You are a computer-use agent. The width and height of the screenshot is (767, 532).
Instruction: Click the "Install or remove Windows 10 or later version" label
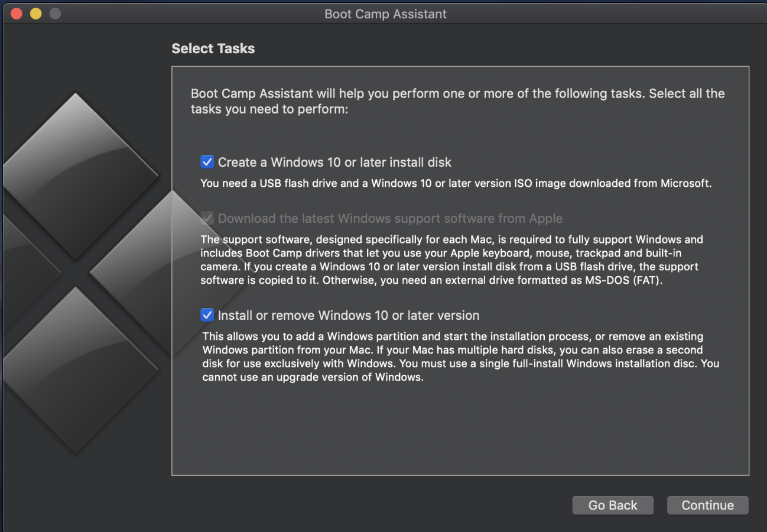point(349,315)
